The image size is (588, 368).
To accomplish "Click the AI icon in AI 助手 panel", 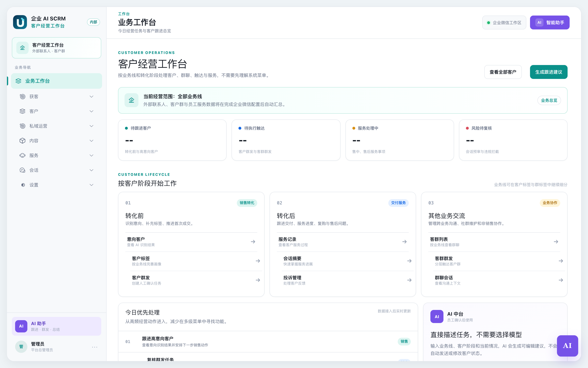I will tap(21, 326).
